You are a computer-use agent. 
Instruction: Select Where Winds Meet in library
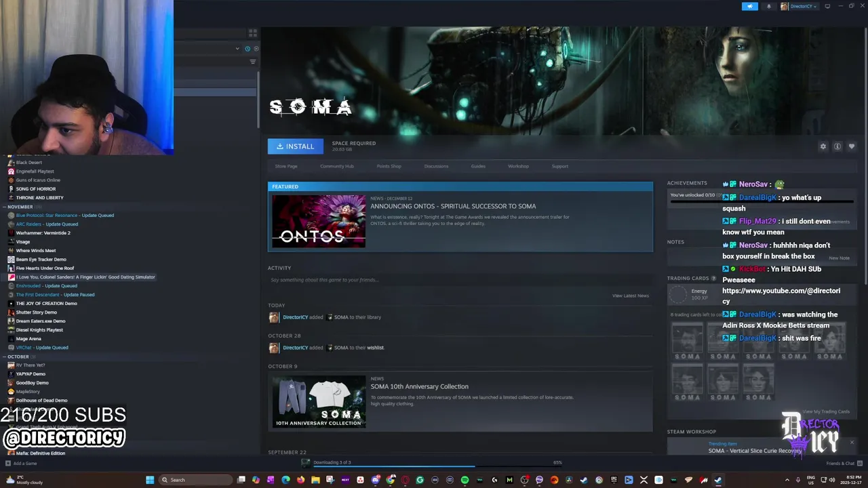click(x=35, y=251)
